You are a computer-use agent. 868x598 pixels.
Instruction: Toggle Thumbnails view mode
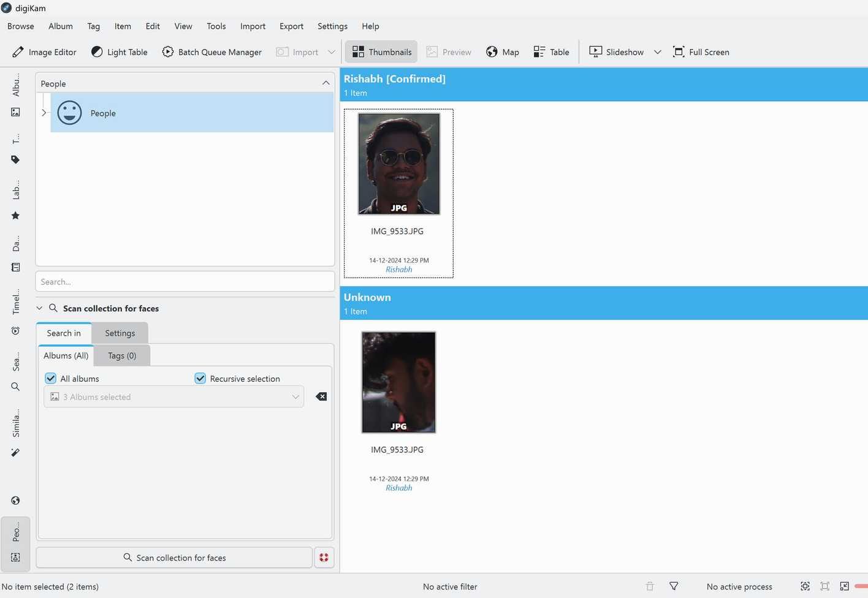pos(381,51)
